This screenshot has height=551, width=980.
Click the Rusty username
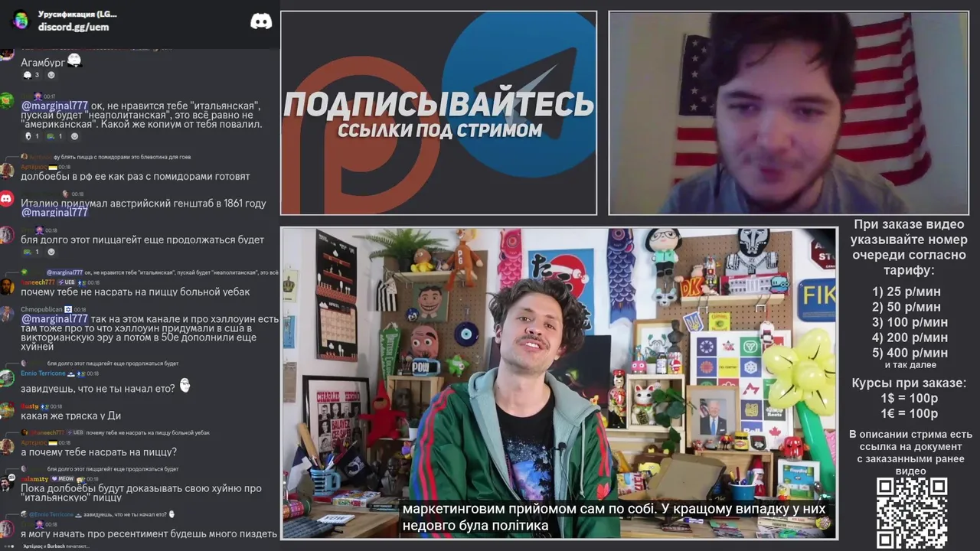click(x=29, y=406)
